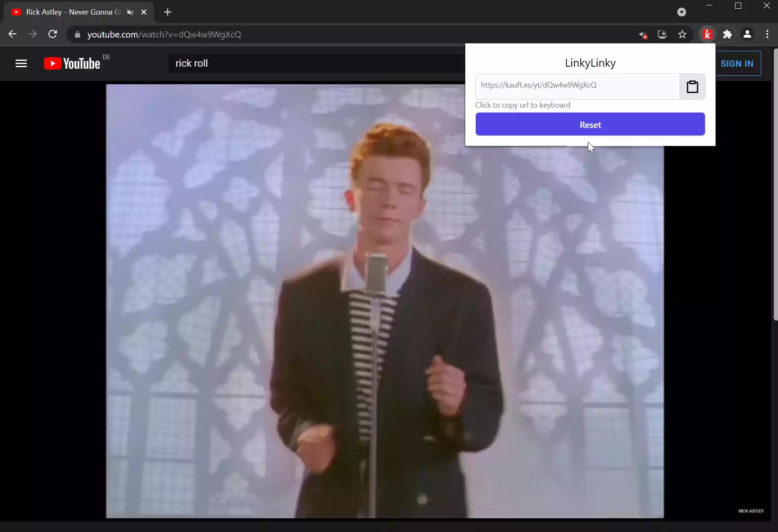Open the Chrome Extensions puzzle icon
Viewport: 778px width, 532px height.
tap(728, 35)
